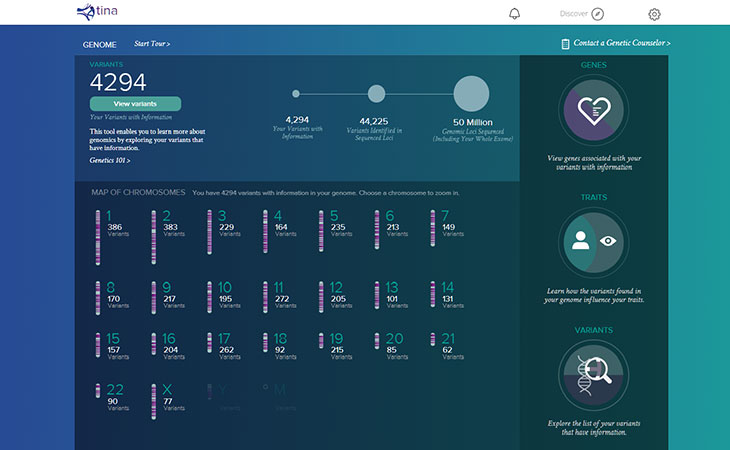Image resolution: width=730 pixels, height=450 pixels.
Task: Click the Start Tour link
Action: pyautogui.click(x=152, y=44)
